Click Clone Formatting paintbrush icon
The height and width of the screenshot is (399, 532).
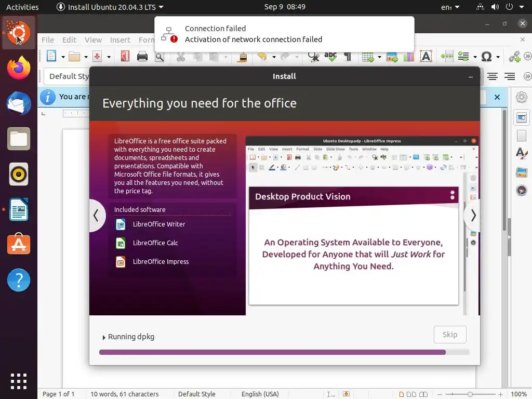(x=242, y=57)
